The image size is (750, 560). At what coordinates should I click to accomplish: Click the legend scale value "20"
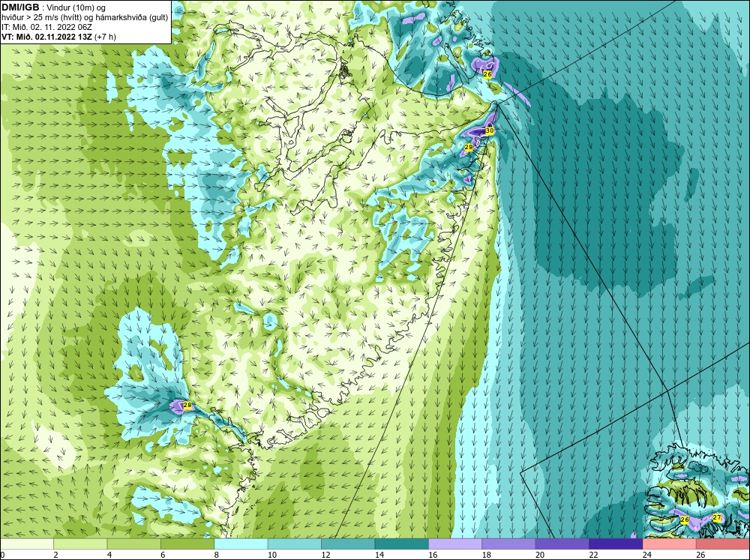pos(539,555)
